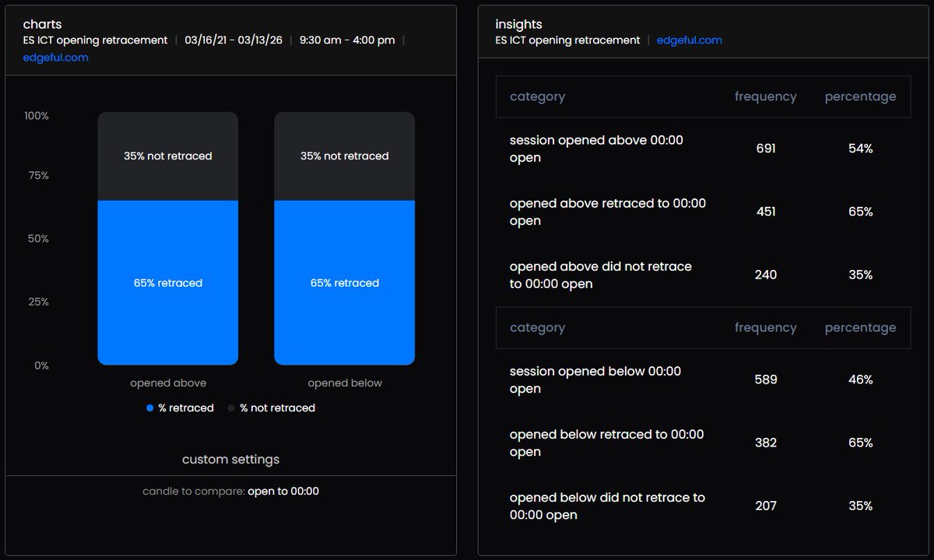Click frequency value 451
Image resolution: width=934 pixels, height=560 pixels.
point(766,212)
